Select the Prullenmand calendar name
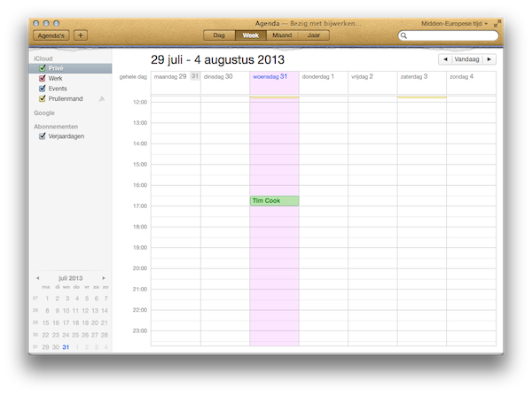 coord(66,98)
